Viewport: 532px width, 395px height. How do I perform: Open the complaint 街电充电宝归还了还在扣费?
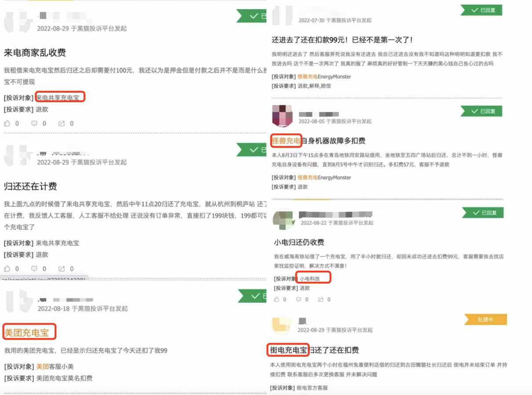click(x=314, y=350)
